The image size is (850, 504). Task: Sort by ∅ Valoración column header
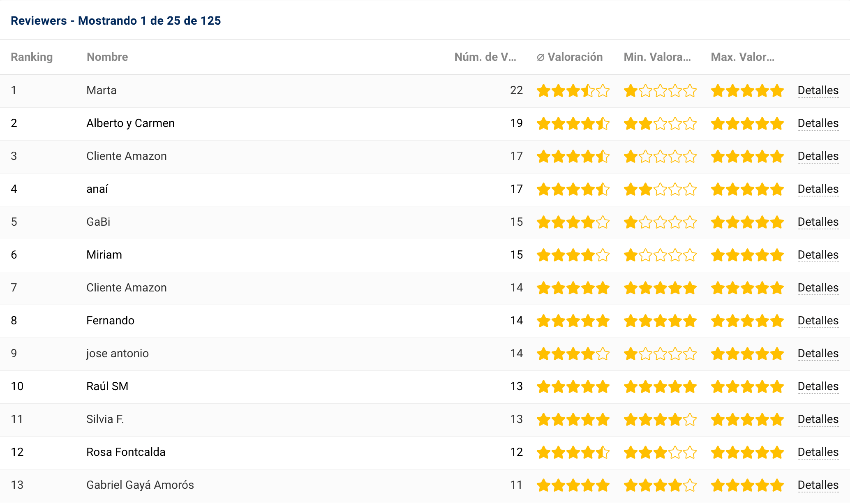570,57
